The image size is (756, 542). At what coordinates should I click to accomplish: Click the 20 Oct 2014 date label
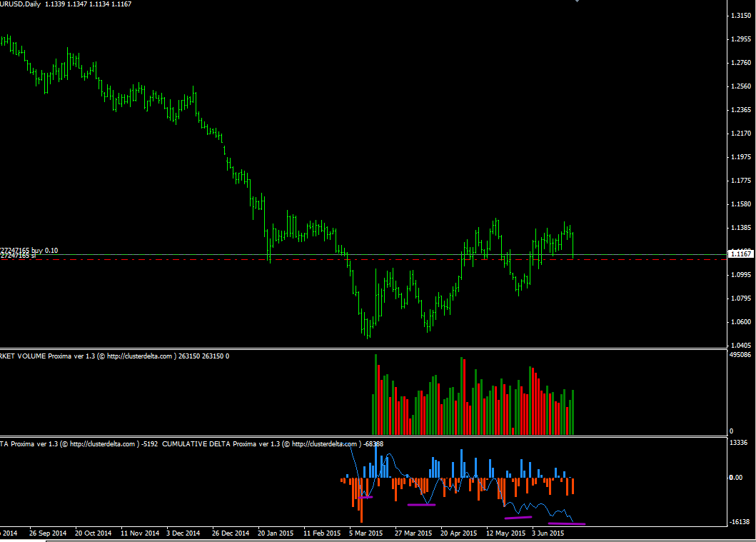click(93, 533)
